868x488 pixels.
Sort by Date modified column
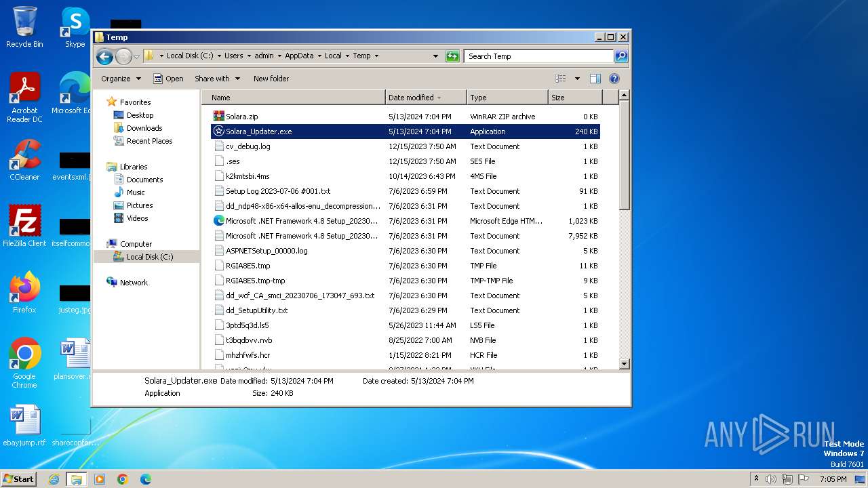(426, 98)
